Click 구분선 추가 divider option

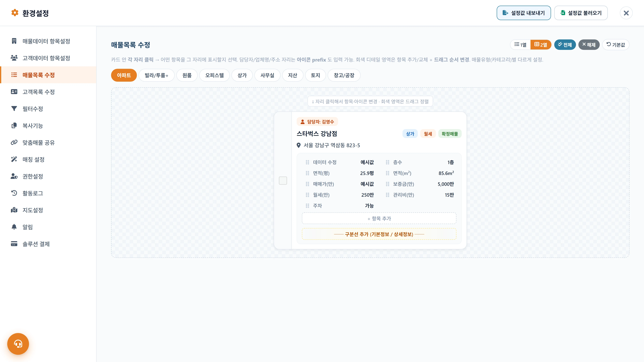[379, 234]
